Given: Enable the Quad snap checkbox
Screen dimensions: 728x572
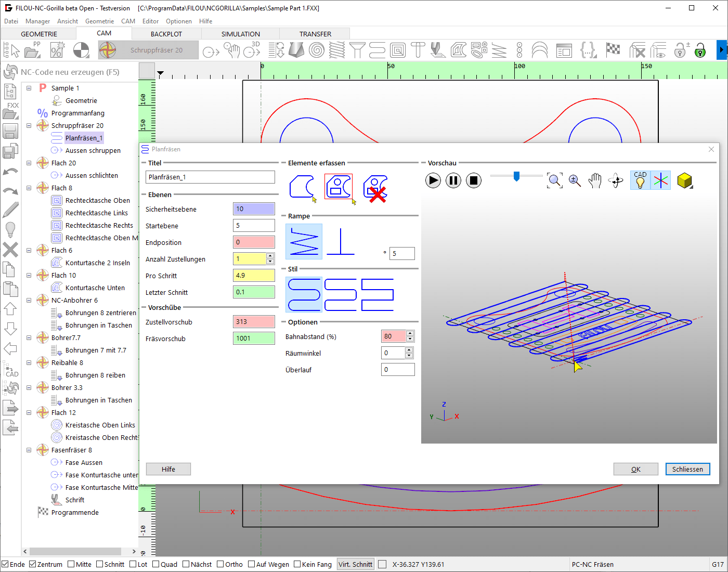Looking at the screenshot, I should point(156,564).
